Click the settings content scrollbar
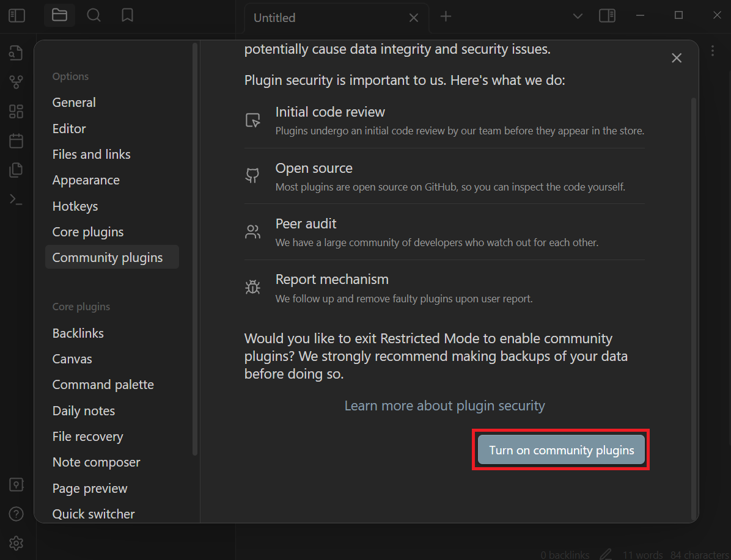Image resolution: width=731 pixels, height=560 pixels. pos(693,308)
